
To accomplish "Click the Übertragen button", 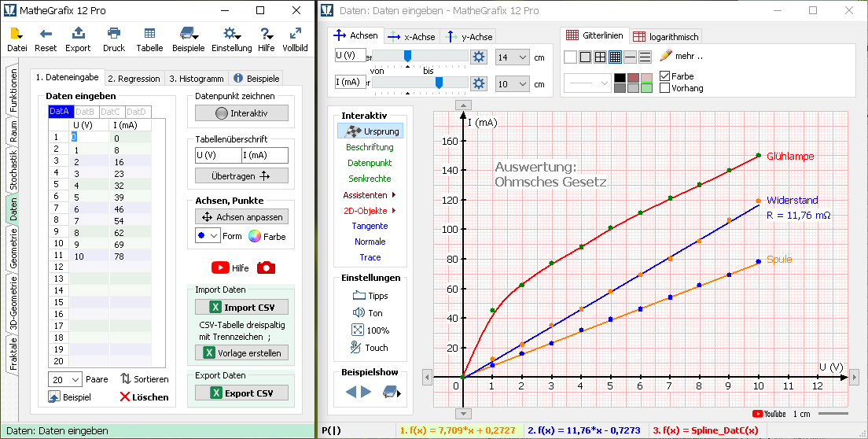I will (x=241, y=176).
